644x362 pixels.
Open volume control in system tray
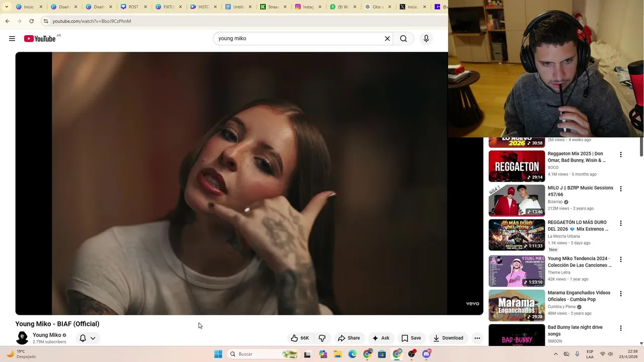(610, 354)
